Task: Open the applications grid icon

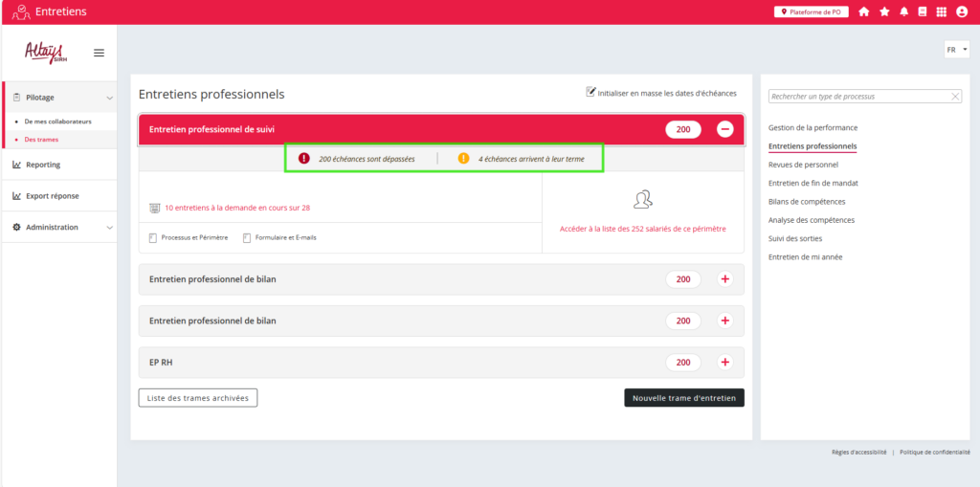Action: 942,11
